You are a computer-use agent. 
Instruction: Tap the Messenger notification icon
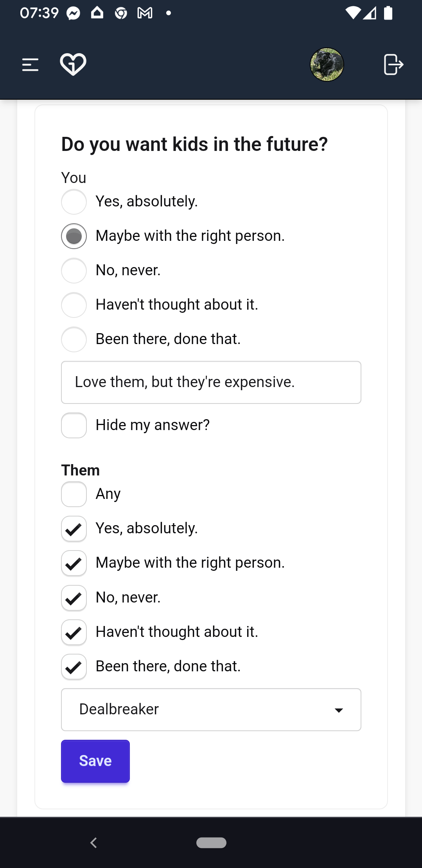73,13
